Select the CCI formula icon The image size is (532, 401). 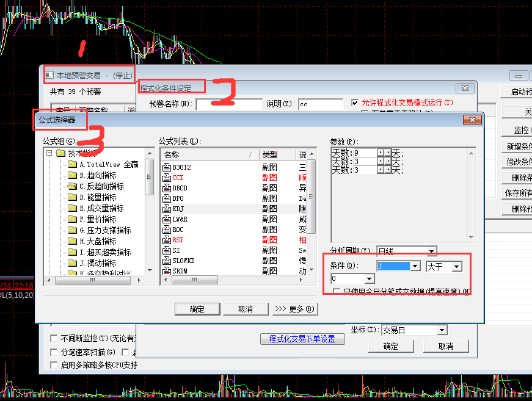[x=167, y=178]
